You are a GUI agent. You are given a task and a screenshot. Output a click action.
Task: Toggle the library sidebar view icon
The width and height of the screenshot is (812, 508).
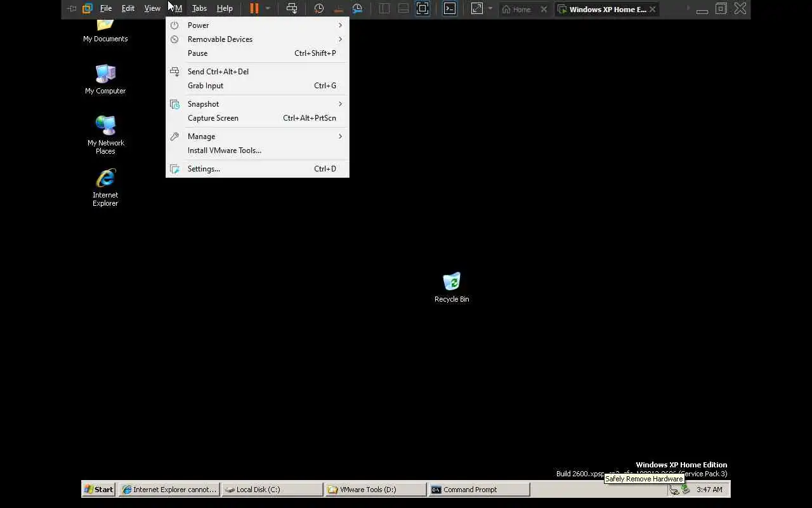[384, 8]
